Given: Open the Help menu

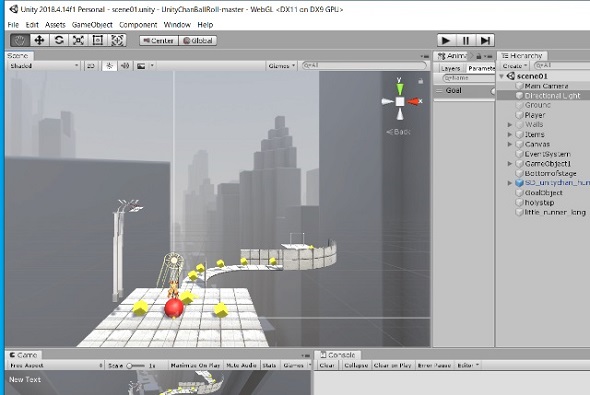Looking at the screenshot, I should coord(205,25).
